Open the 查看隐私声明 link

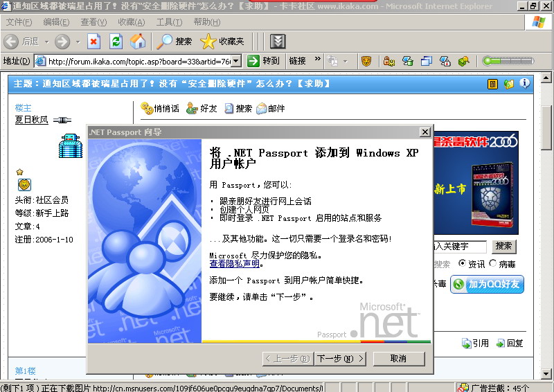(x=235, y=264)
